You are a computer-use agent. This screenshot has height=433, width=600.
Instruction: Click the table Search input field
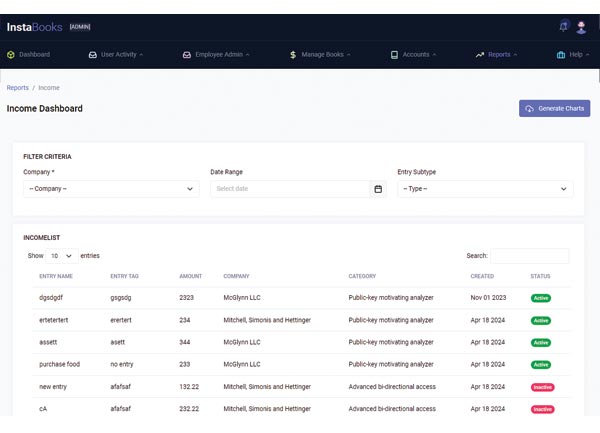click(529, 256)
